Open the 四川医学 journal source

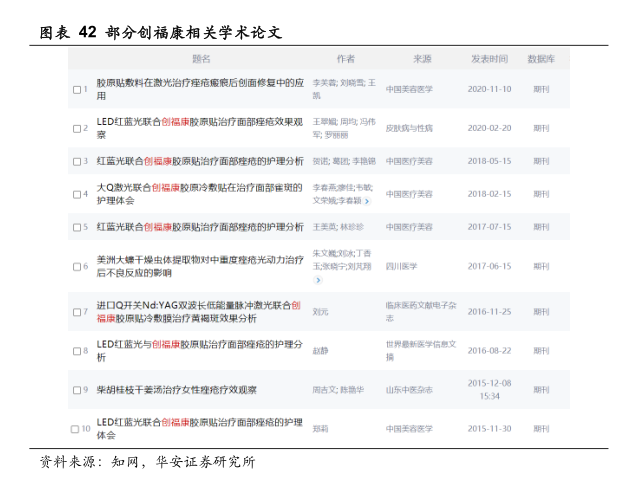(401, 266)
